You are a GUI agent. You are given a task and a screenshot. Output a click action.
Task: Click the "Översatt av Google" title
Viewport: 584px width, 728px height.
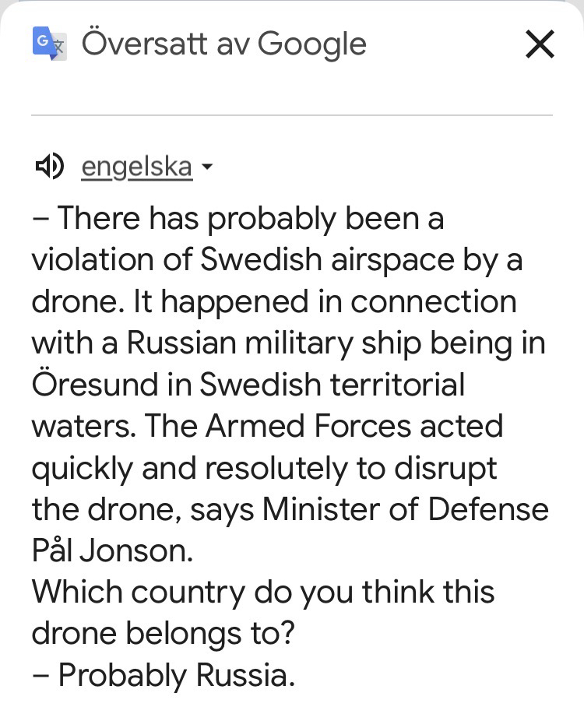point(223,44)
